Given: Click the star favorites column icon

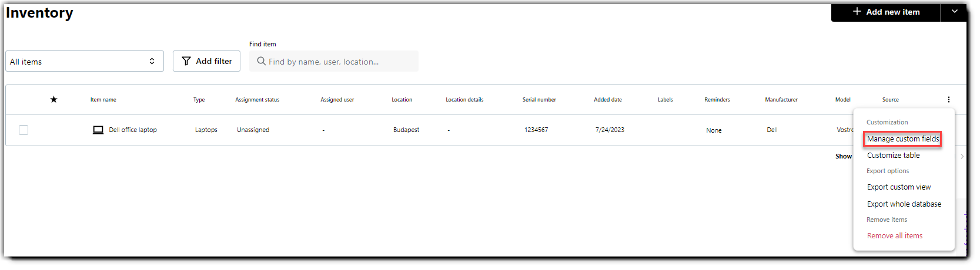Looking at the screenshot, I should click(53, 99).
